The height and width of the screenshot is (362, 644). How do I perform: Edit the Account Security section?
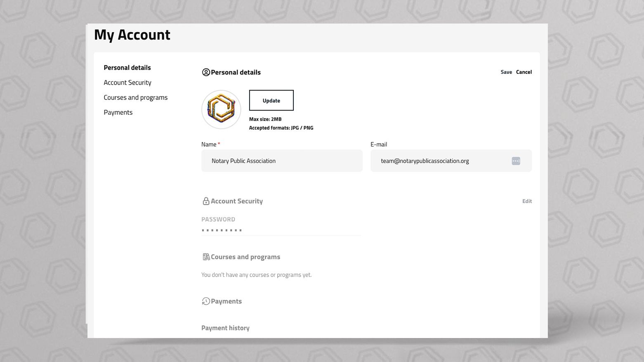pos(527,201)
